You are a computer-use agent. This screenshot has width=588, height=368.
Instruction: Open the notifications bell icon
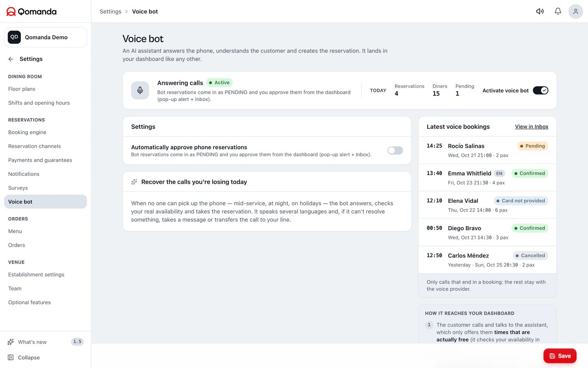558,11
